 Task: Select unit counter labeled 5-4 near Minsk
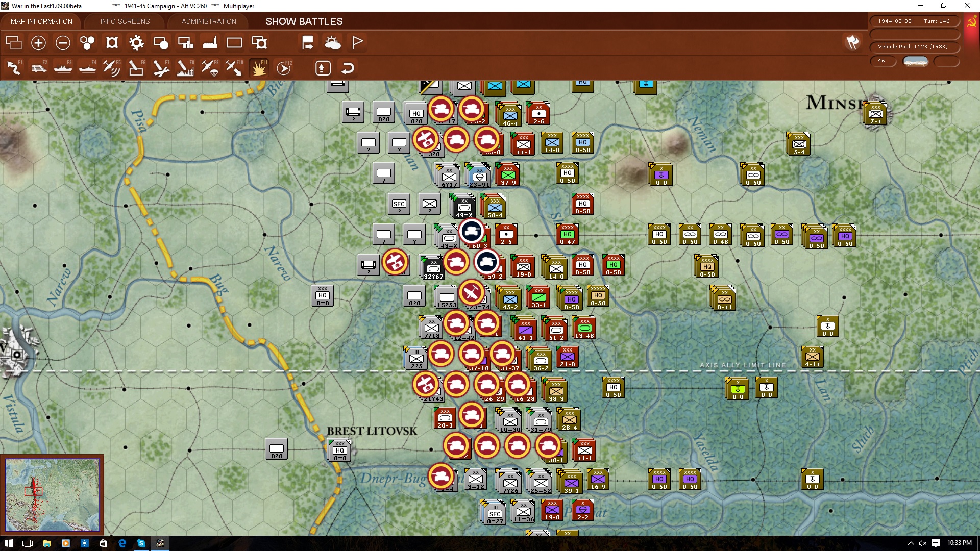[x=799, y=145]
